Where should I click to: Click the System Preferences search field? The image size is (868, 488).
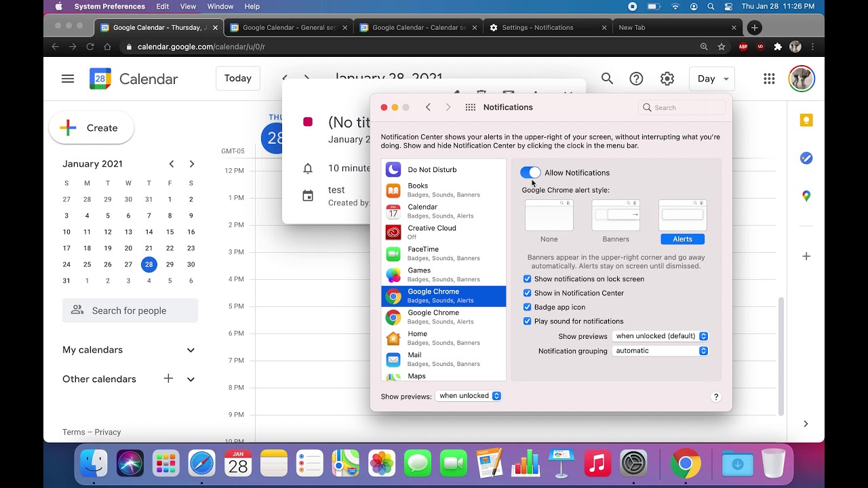(x=682, y=108)
